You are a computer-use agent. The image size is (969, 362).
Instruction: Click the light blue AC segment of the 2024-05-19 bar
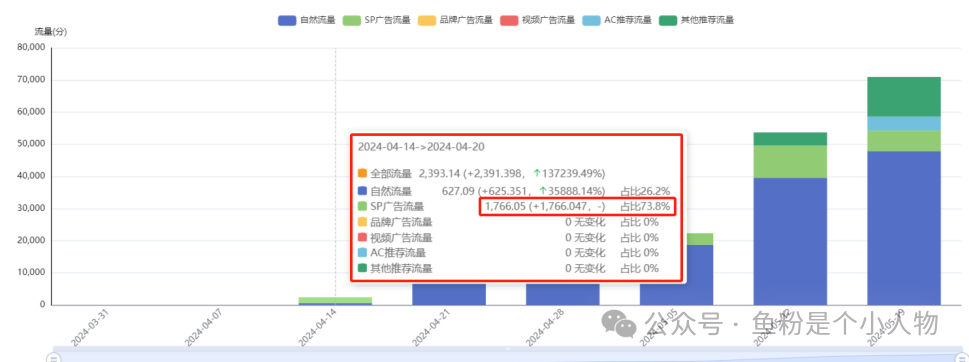tap(903, 123)
